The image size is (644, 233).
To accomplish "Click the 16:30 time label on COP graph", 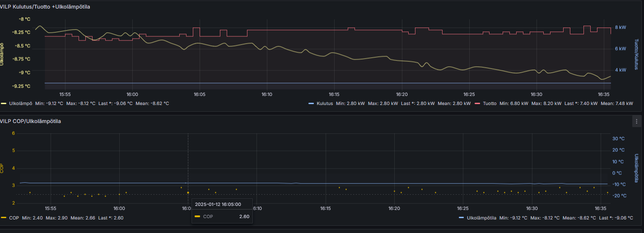I will 532,209.
